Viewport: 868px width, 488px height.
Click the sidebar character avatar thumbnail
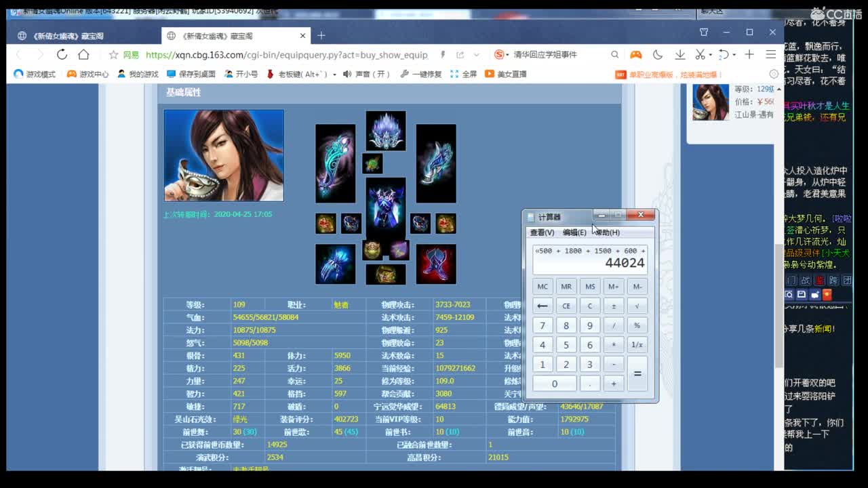pyautogui.click(x=711, y=102)
